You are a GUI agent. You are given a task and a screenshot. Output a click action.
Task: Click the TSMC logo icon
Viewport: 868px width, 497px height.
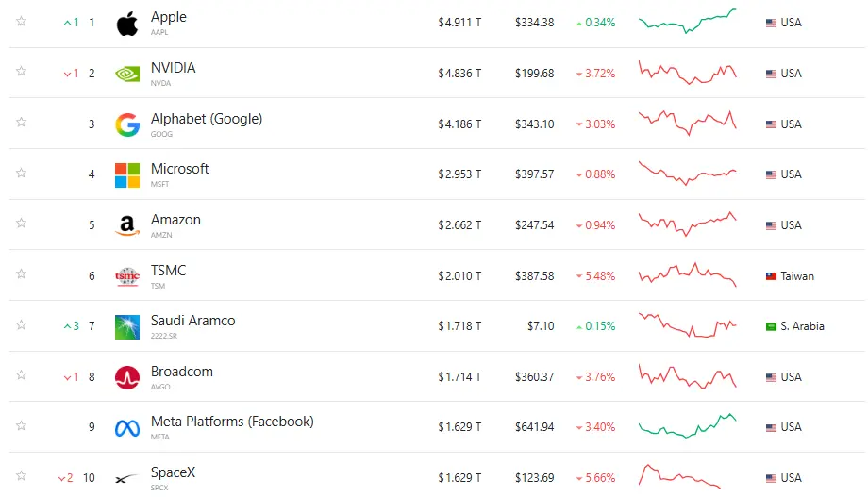click(127, 275)
